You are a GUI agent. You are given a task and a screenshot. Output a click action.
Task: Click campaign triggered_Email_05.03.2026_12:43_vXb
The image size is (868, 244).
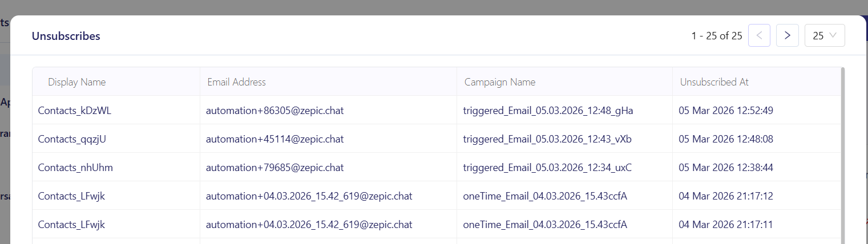point(547,139)
